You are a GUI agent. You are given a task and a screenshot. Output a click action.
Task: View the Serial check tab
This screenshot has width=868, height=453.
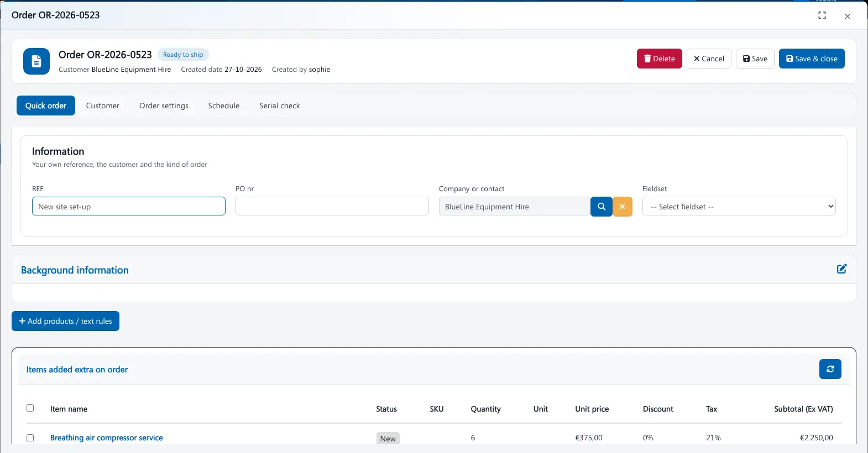(280, 106)
